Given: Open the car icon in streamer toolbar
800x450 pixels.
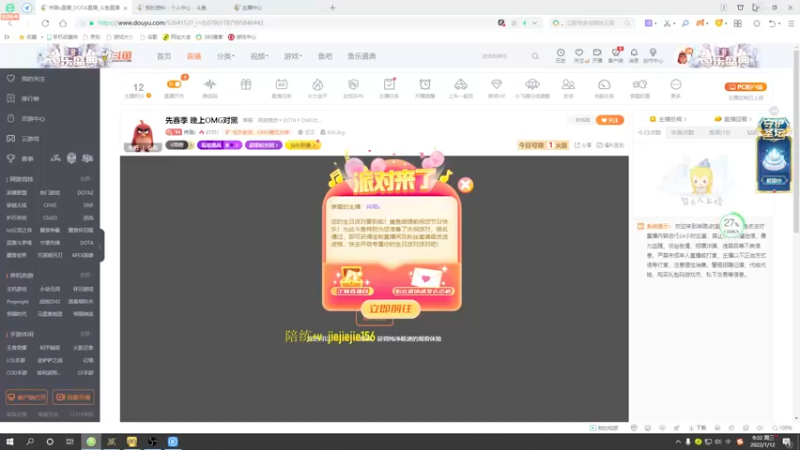Looking at the screenshot, I should click(x=461, y=84).
